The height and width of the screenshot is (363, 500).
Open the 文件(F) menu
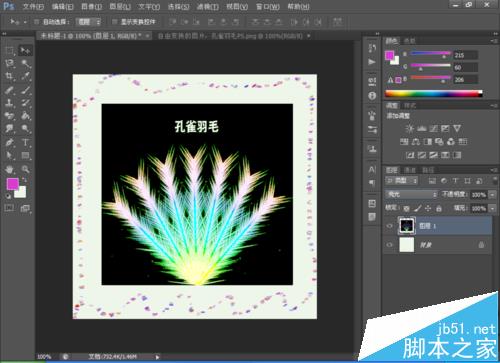click(x=33, y=6)
